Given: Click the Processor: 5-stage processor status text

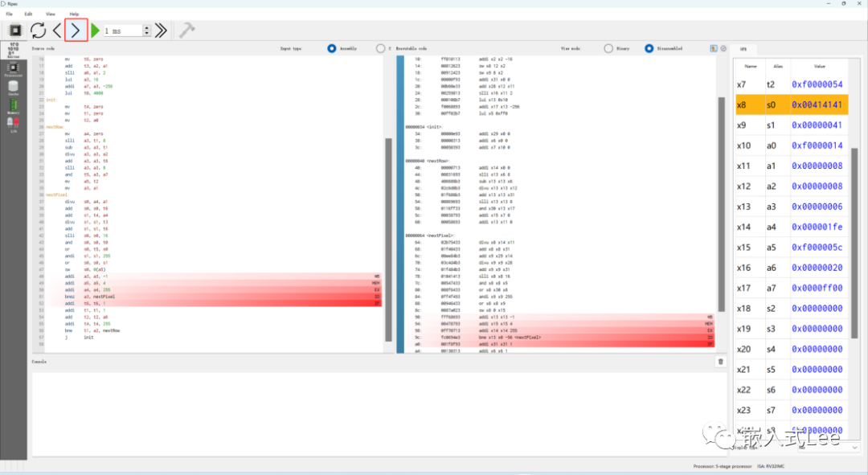Looking at the screenshot, I should click(723, 466).
